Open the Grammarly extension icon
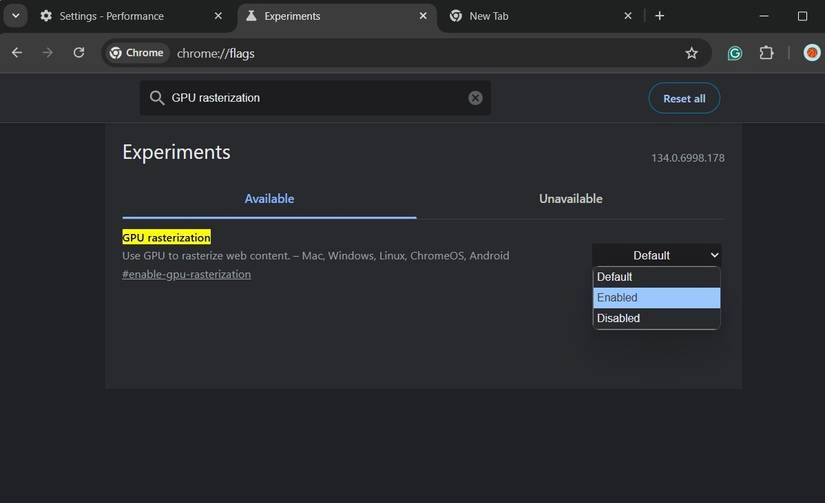This screenshot has width=825, height=503. click(735, 53)
